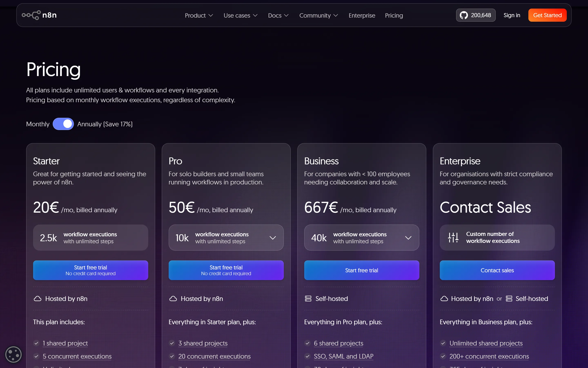Open Pro 10k workflow executions dropdown

226,238
